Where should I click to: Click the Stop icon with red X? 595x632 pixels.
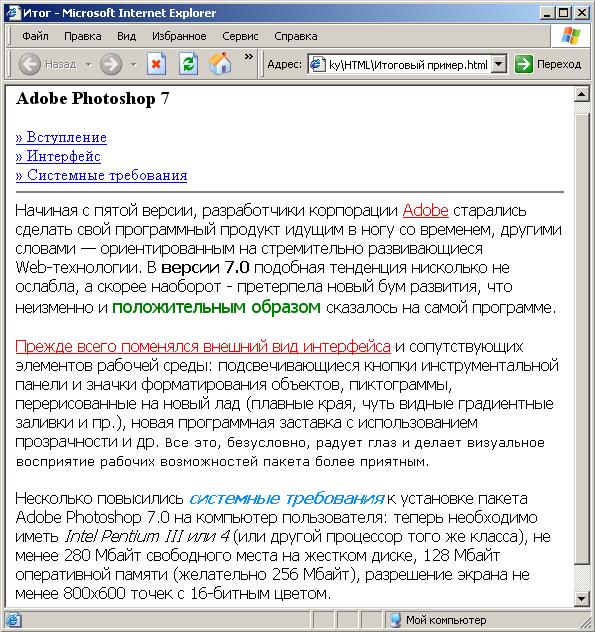point(156,64)
